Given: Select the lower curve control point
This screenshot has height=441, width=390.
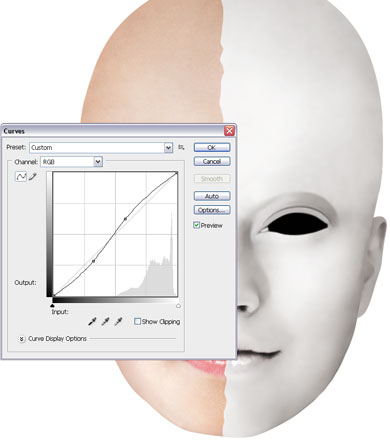Looking at the screenshot, I should point(93,261).
